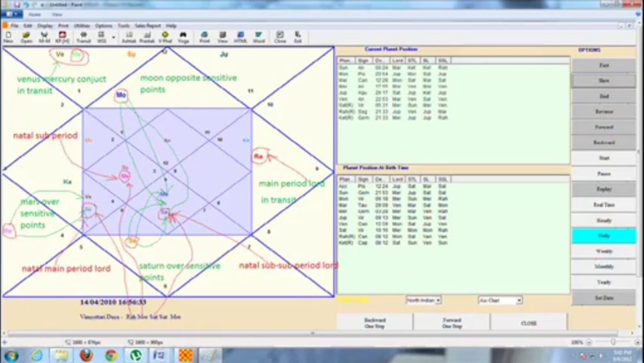Click the Close toolbar icon

click(280, 37)
